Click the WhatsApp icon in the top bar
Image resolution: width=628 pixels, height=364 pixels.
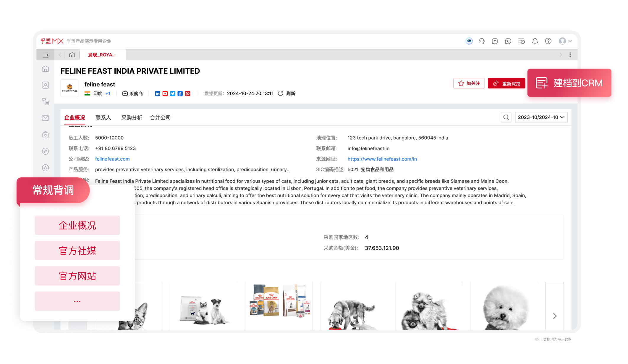pyautogui.click(x=508, y=41)
